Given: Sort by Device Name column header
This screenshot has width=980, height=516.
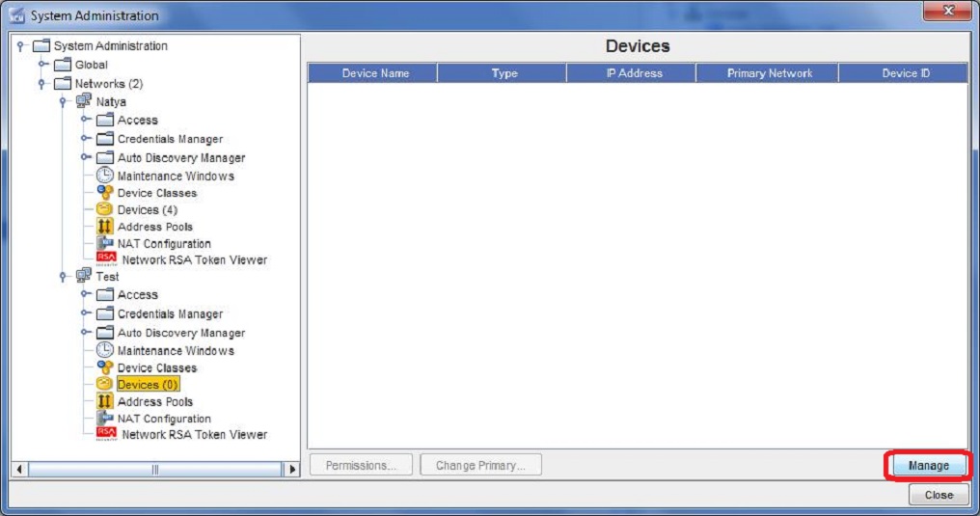Looking at the screenshot, I should tap(374, 73).
